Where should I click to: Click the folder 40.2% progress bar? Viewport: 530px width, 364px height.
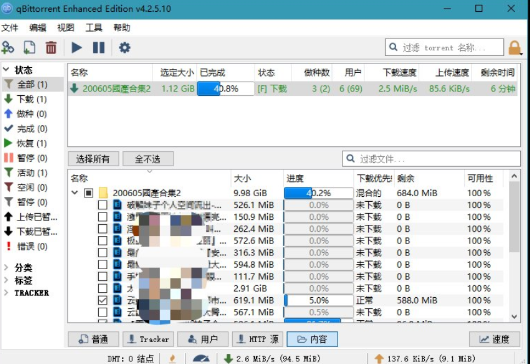click(318, 193)
